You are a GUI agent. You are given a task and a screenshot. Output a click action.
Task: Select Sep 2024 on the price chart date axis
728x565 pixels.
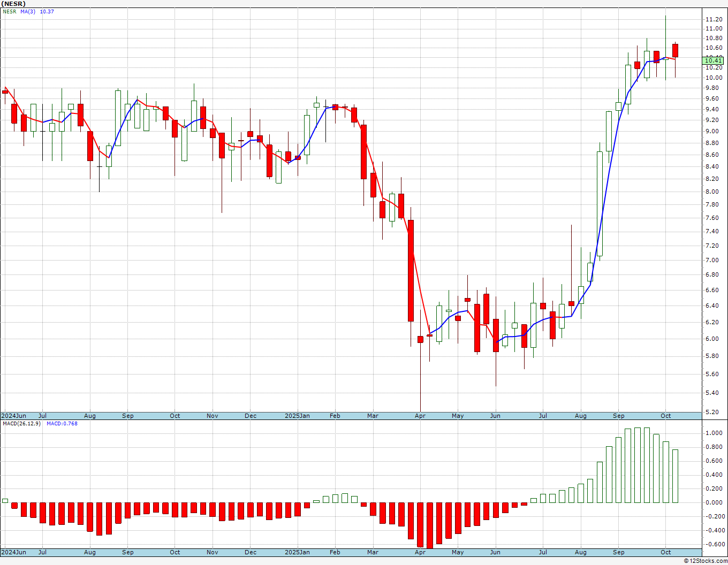pos(128,416)
